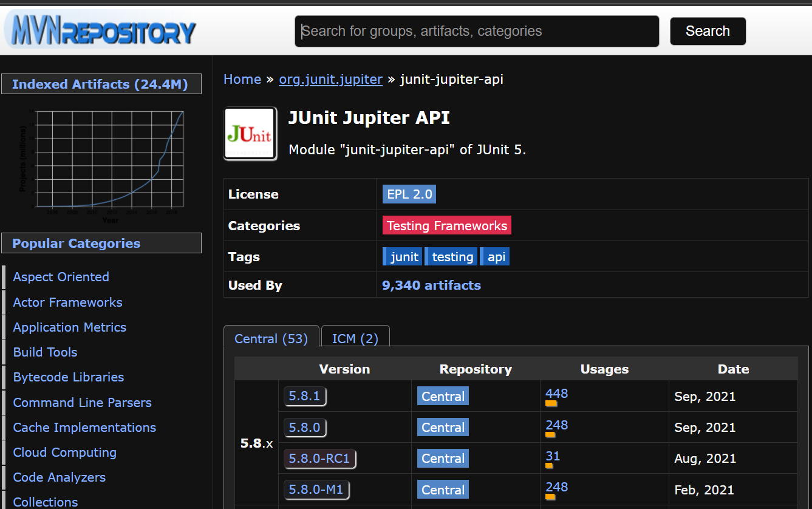This screenshot has height=509, width=812.
Task: Open the Testing Frameworks category
Action: pos(447,225)
